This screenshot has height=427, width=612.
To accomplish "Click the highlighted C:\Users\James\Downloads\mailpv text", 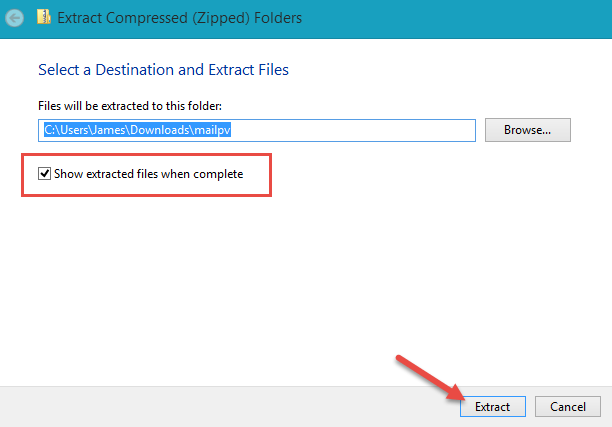I will 137,130.
